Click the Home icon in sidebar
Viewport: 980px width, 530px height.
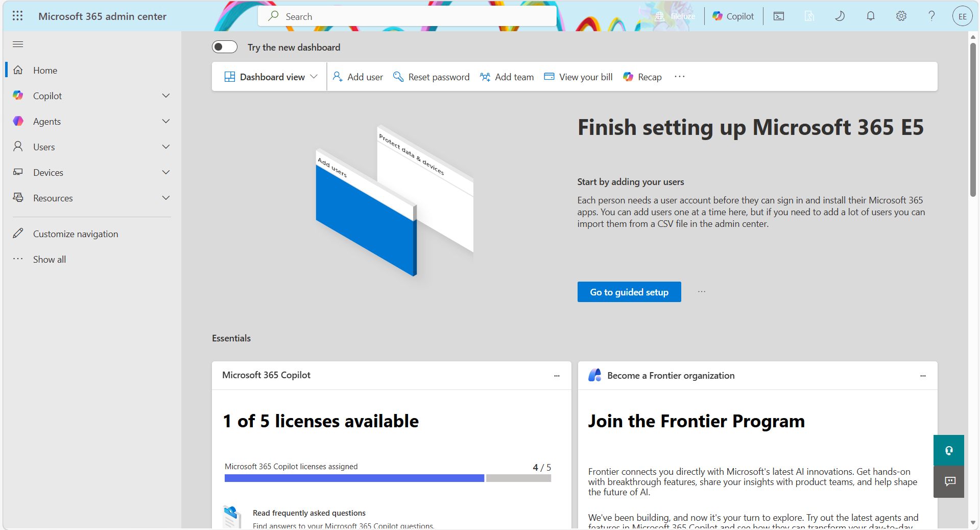point(18,70)
